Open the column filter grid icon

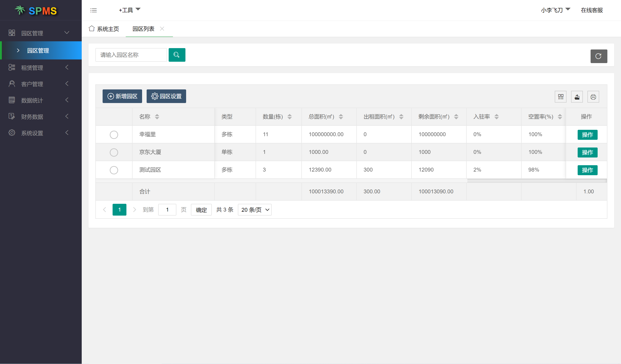pos(561,97)
